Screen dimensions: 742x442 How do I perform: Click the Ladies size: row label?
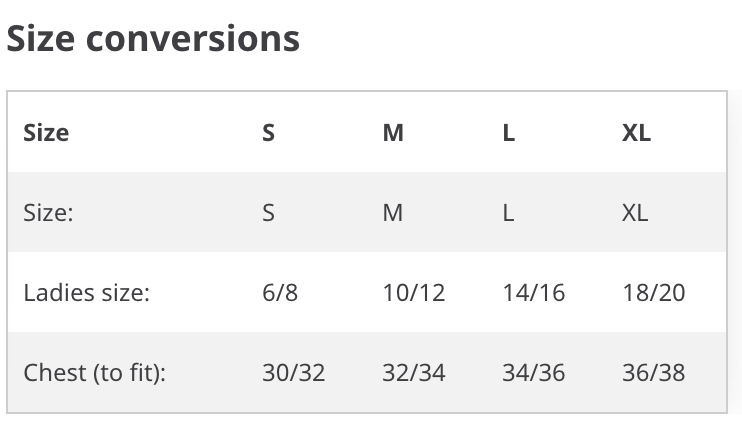pyautogui.click(x=87, y=292)
